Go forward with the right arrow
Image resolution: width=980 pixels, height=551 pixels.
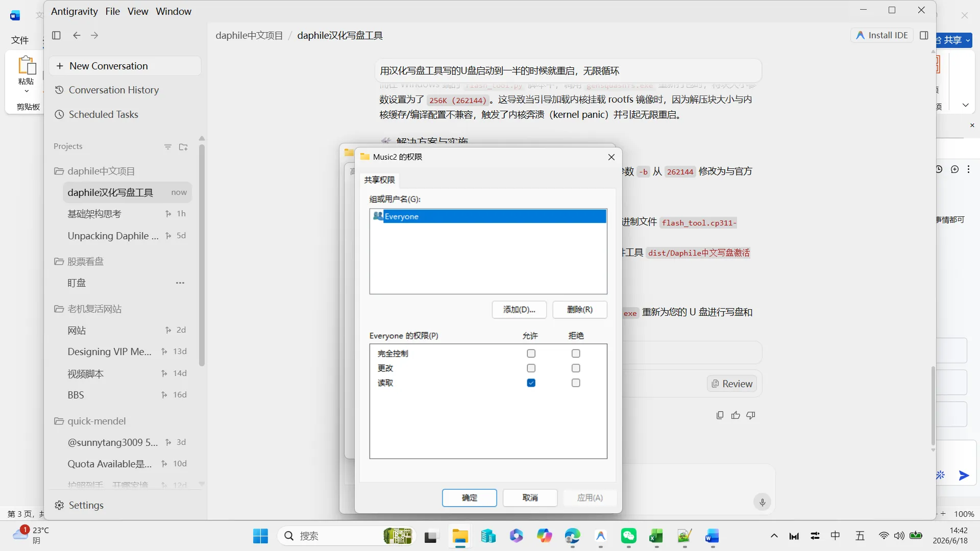pos(94,35)
